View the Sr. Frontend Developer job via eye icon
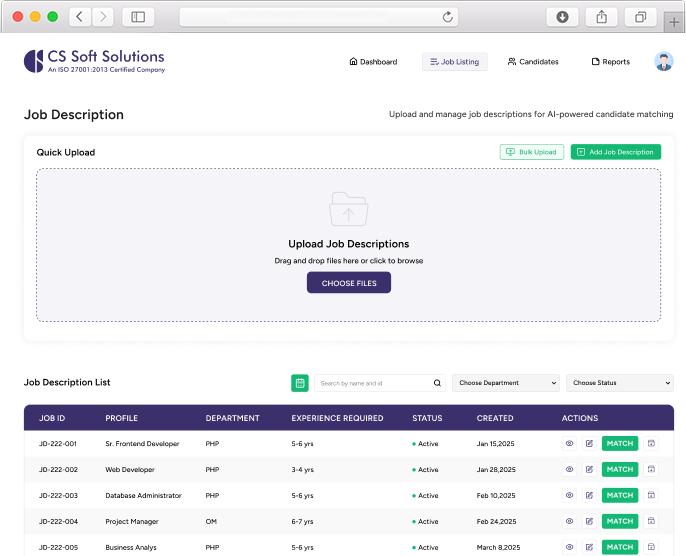This screenshot has width=686, height=556. pos(569,443)
